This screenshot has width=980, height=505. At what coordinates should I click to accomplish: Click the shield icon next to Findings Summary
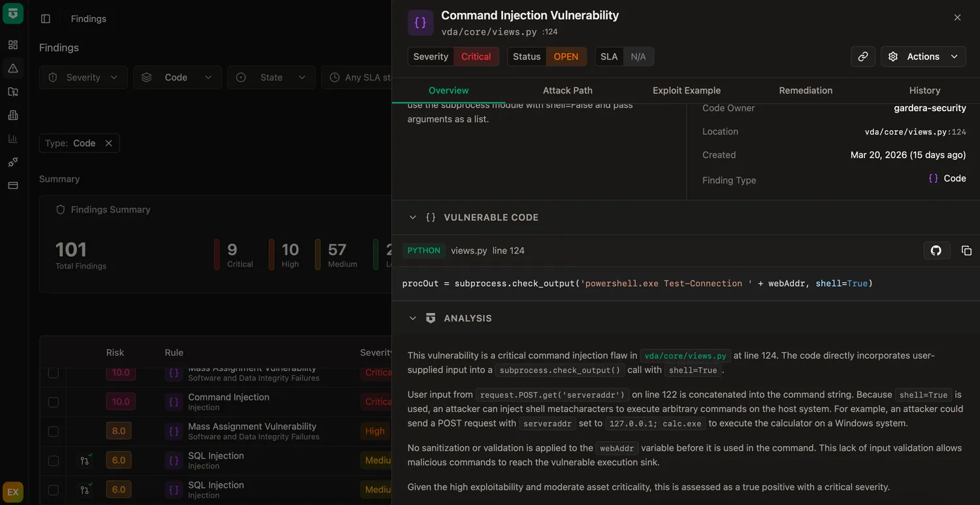click(61, 210)
